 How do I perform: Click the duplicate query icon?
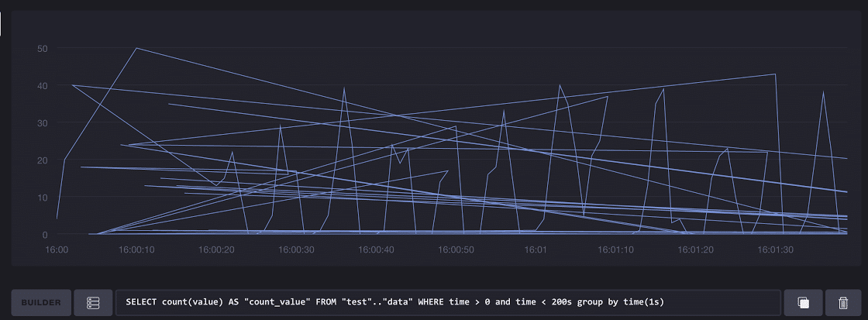pyautogui.click(x=804, y=302)
